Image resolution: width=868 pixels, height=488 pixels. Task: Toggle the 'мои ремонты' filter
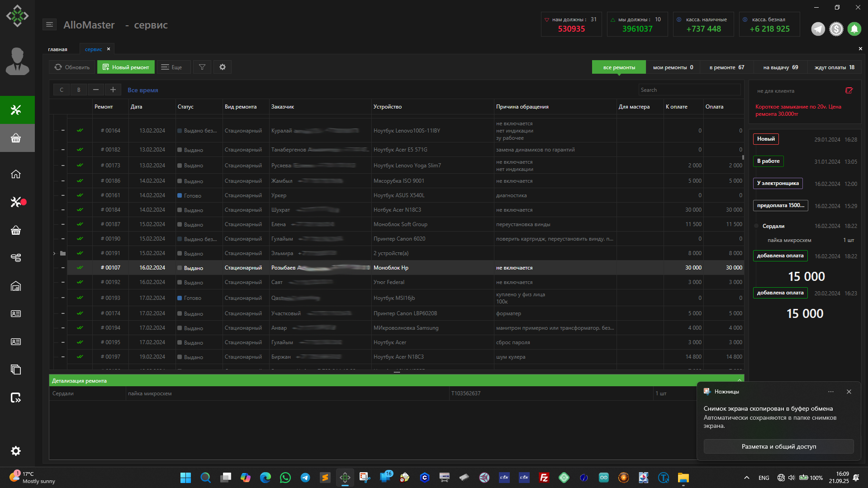click(x=673, y=67)
